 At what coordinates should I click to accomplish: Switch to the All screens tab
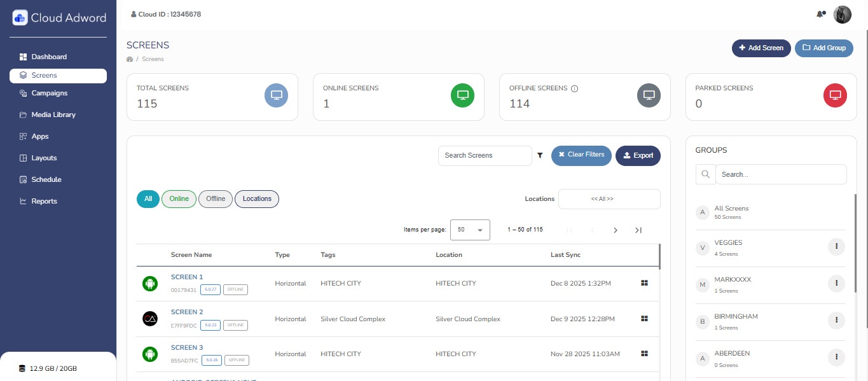[x=148, y=198]
